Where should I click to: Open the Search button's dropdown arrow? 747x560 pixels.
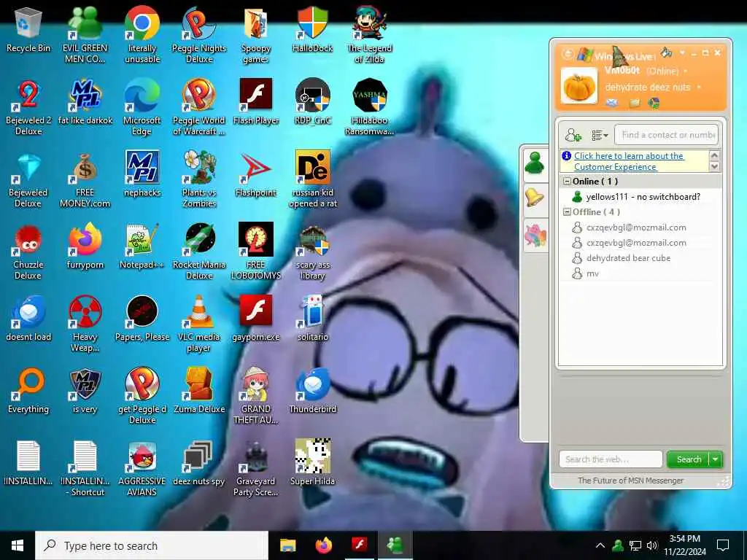[x=716, y=459]
